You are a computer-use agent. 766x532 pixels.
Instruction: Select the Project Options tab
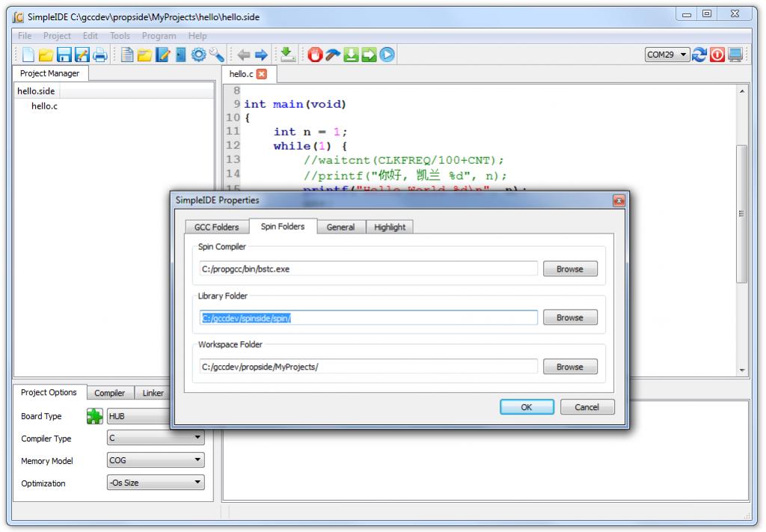49,392
